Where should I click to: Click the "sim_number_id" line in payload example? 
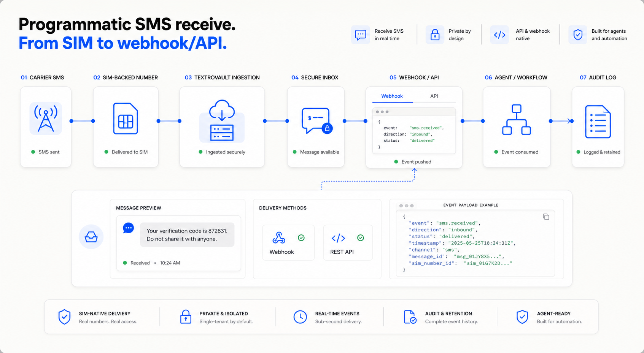pos(461,263)
